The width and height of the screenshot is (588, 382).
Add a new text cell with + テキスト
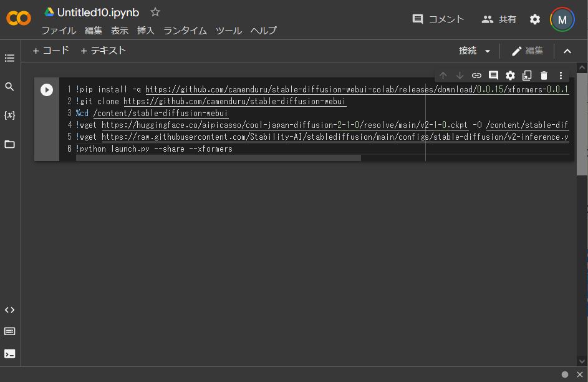tap(103, 51)
